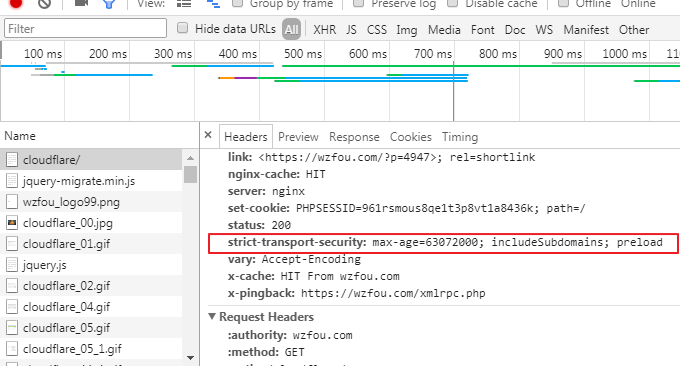Viewport: 680px width, 366px height.
Task: Select cloudflare_00.jpg request
Action: coord(91,222)
